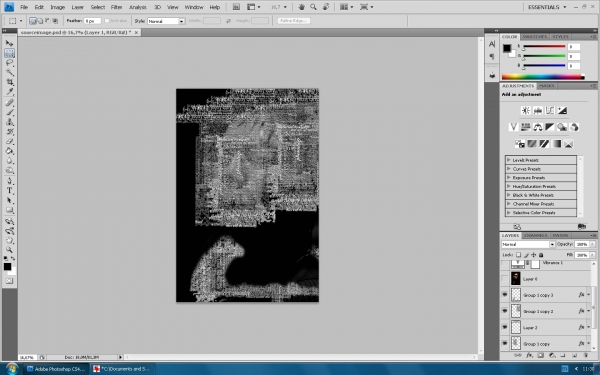Click the Feather input field
Screen dimensions: 600x375
[x=92, y=21]
